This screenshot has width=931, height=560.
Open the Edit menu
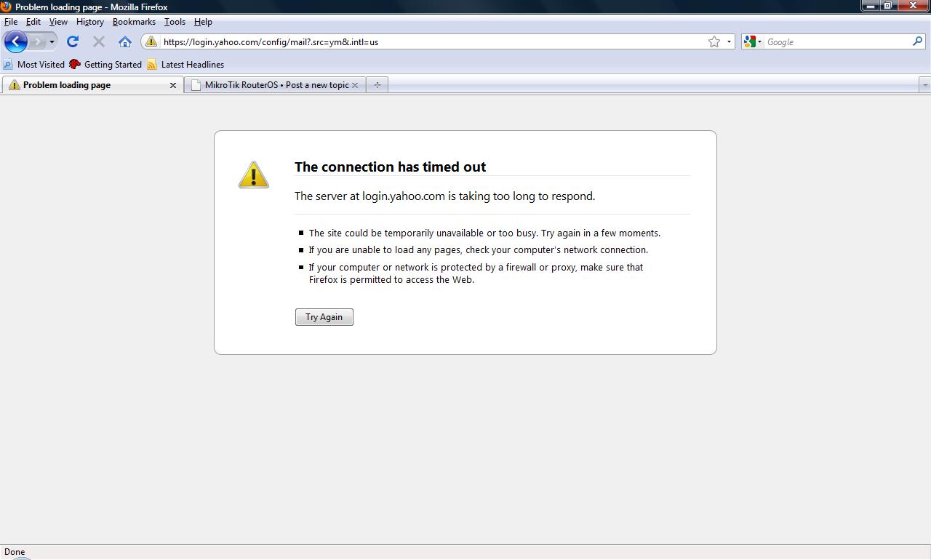33,22
